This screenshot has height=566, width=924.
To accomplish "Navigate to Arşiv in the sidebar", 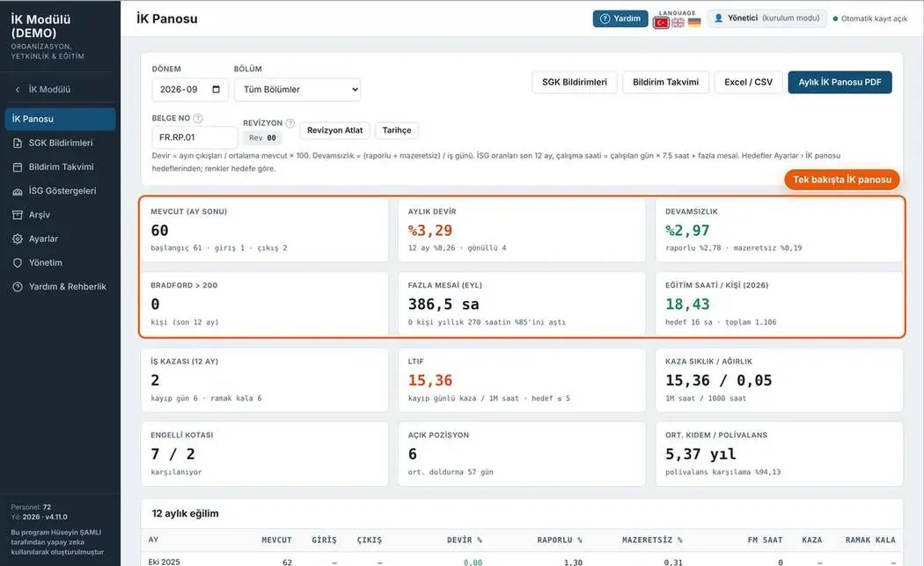I will [60, 215].
